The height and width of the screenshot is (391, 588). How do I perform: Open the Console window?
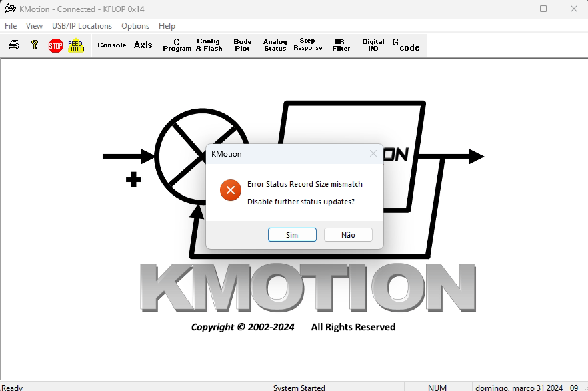tap(111, 45)
